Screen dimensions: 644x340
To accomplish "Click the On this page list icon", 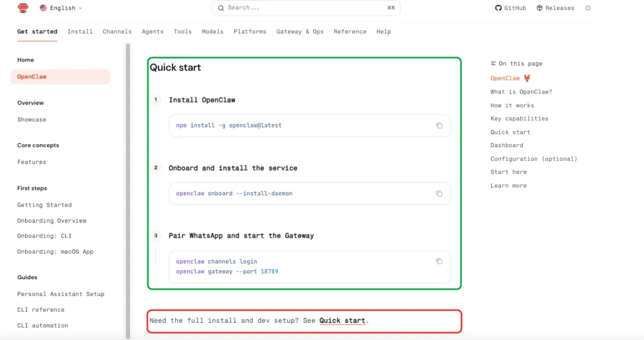I will pyautogui.click(x=493, y=64).
